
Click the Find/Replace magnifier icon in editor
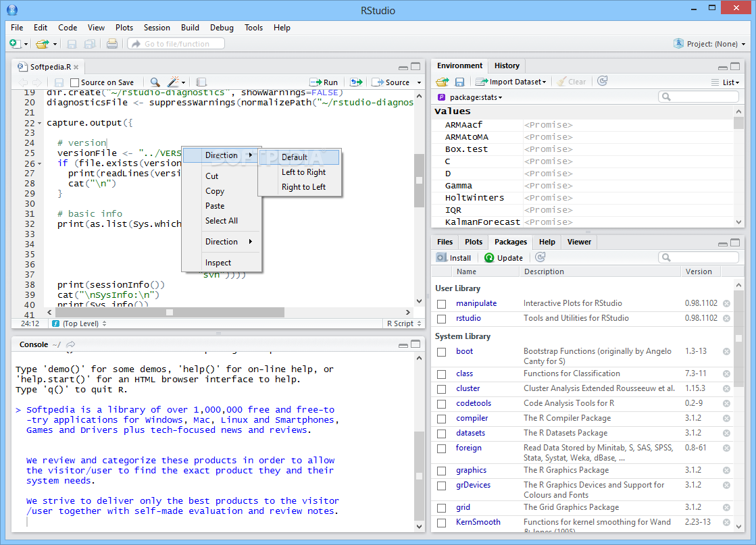click(155, 82)
